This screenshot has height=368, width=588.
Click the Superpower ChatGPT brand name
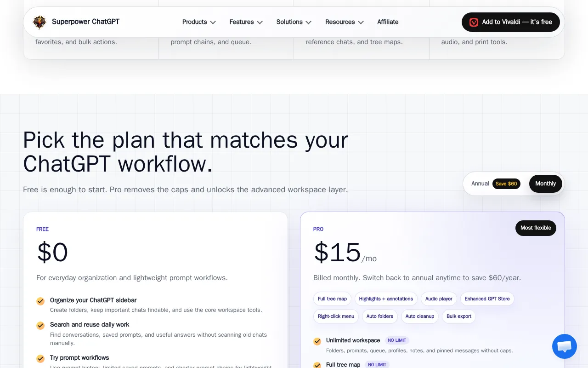85,22
